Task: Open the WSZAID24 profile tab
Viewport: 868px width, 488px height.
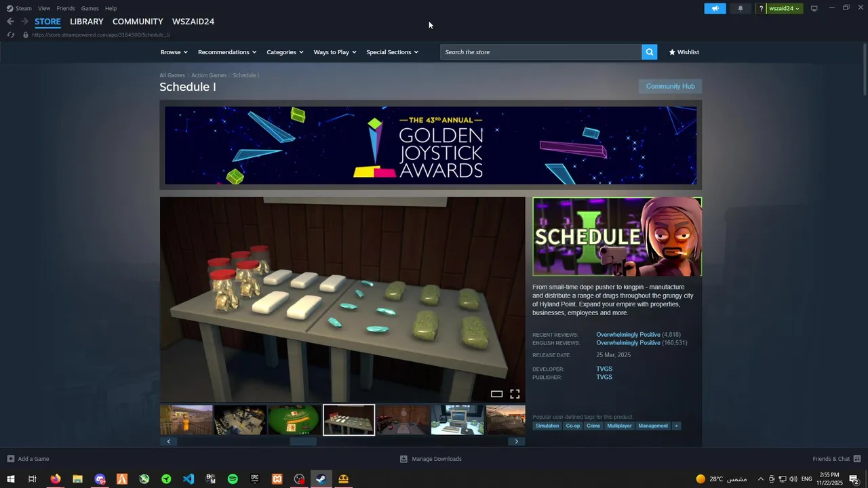Action: pos(193,22)
